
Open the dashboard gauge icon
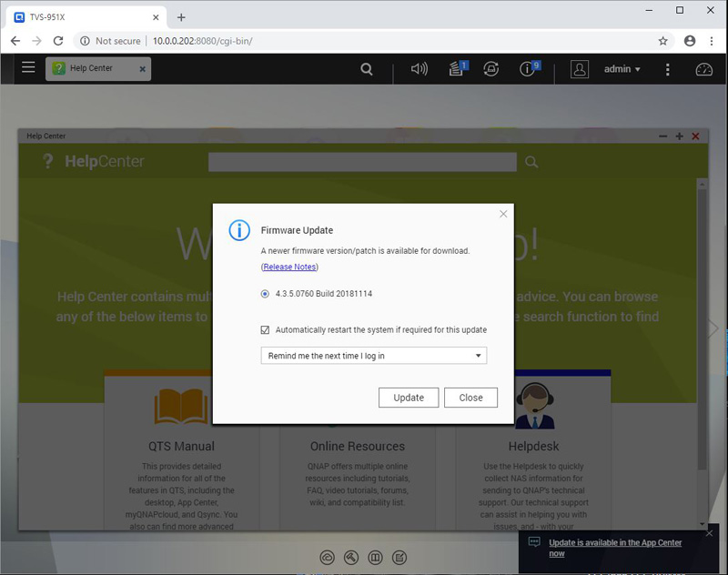tap(703, 70)
